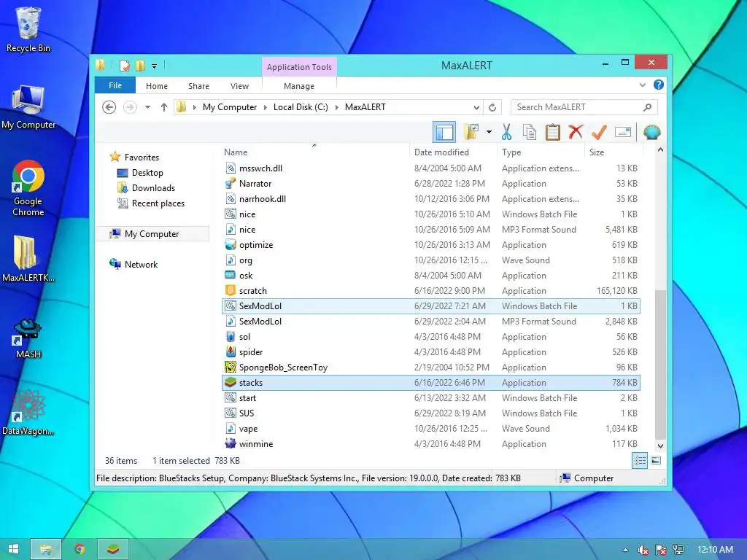Click the Paste clipboard toolbar icon
The height and width of the screenshot is (560, 747).
(553, 133)
